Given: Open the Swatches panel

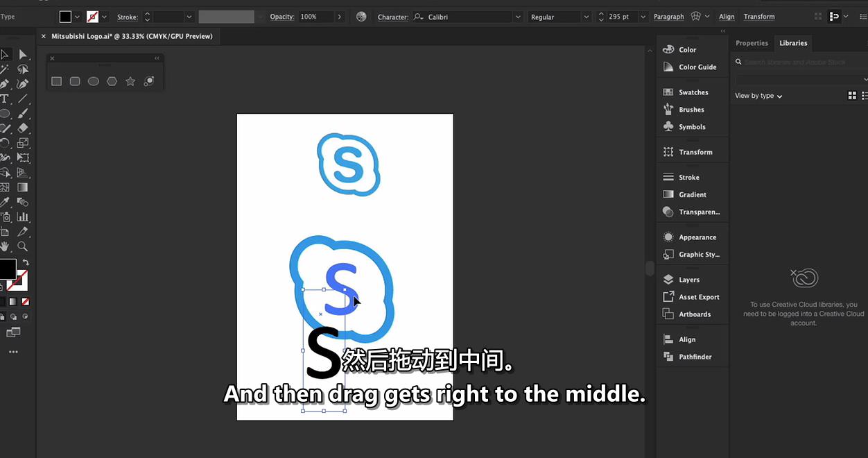Looking at the screenshot, I should pyautogui.click(x=686, y=92).
